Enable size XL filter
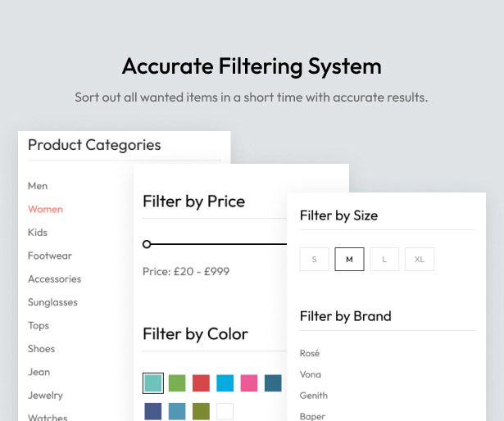Viewport: 504px width, 421px height. coord(420,260)
